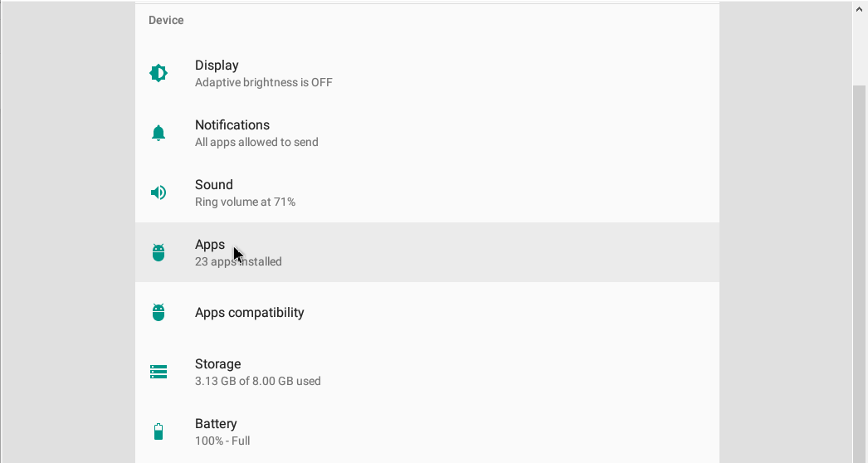Select the Apps compatibility option
868x463 pixels.
point(427,312)
